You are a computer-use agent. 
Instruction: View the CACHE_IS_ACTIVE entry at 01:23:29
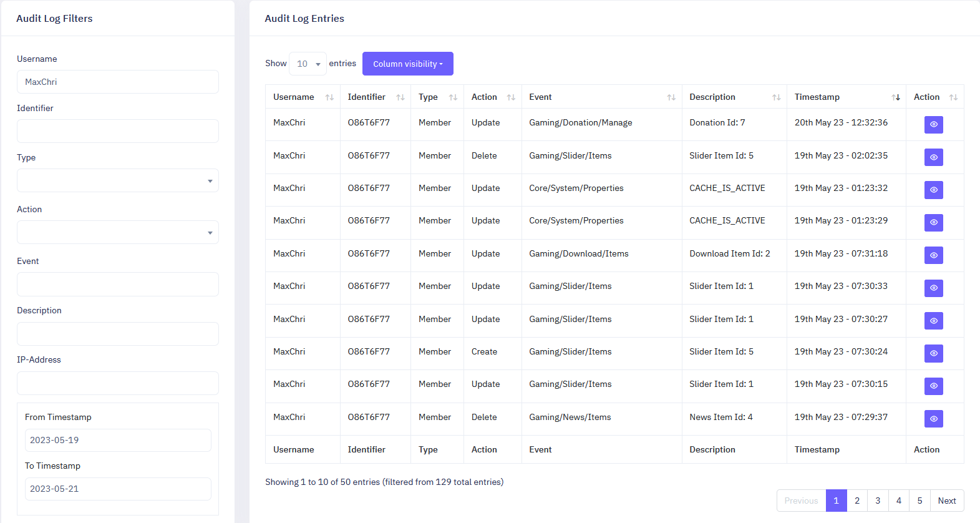click(933, 223)
